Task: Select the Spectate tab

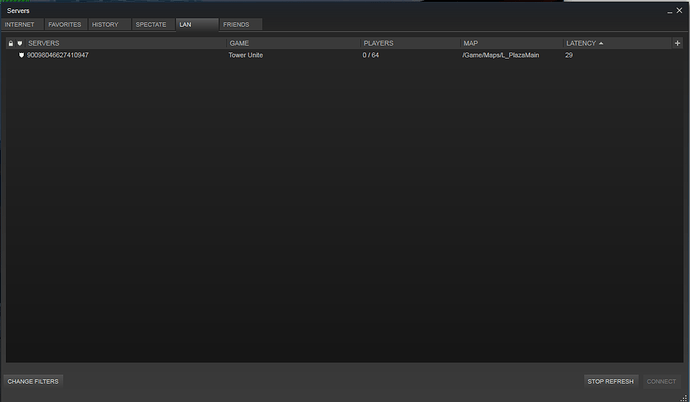Action: click(151, 24)
